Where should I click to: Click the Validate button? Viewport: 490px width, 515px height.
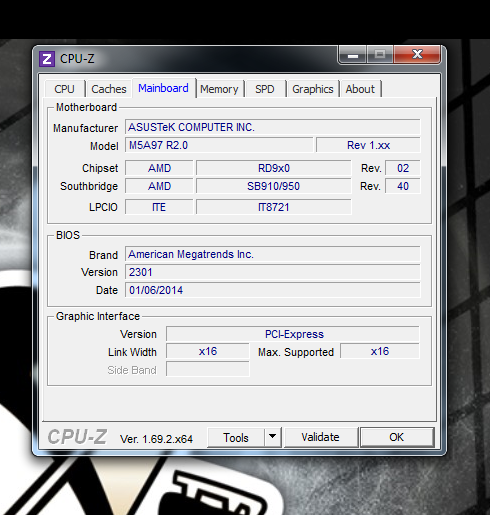pyautogui.click(x=320, y=437)
